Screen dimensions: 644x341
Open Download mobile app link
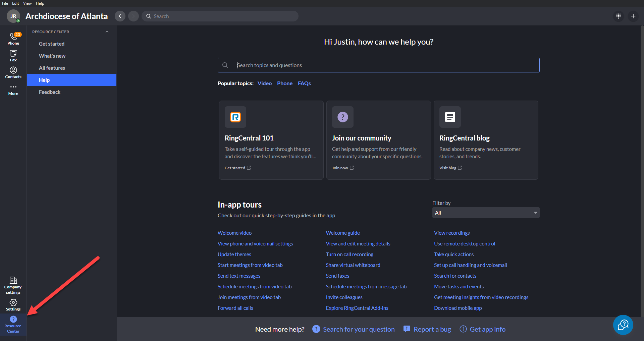[458, 308]
